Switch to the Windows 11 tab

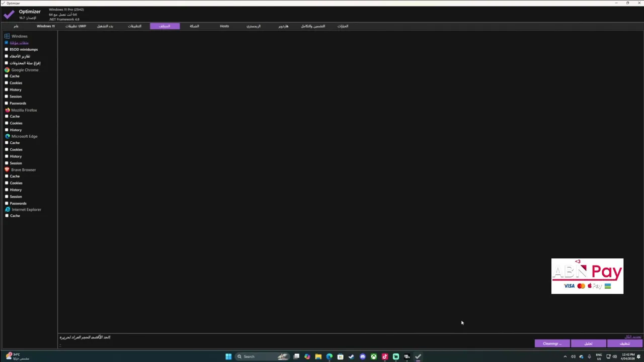pyautogui.click(x=45, y=26)
